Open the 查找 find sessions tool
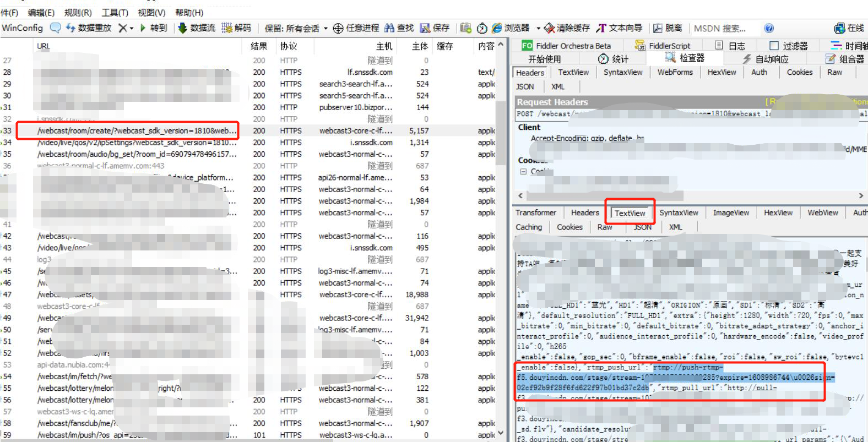This screenshot has height=442, width=868. [x=399, y=28]
